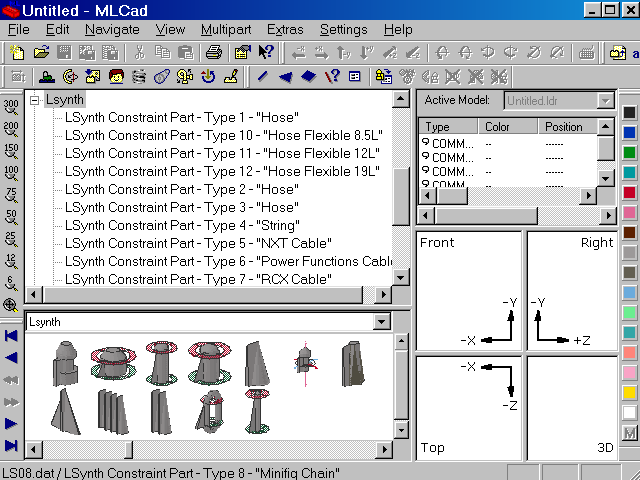Select Type 5 "NXT Cable" entry

pos(198,243)
